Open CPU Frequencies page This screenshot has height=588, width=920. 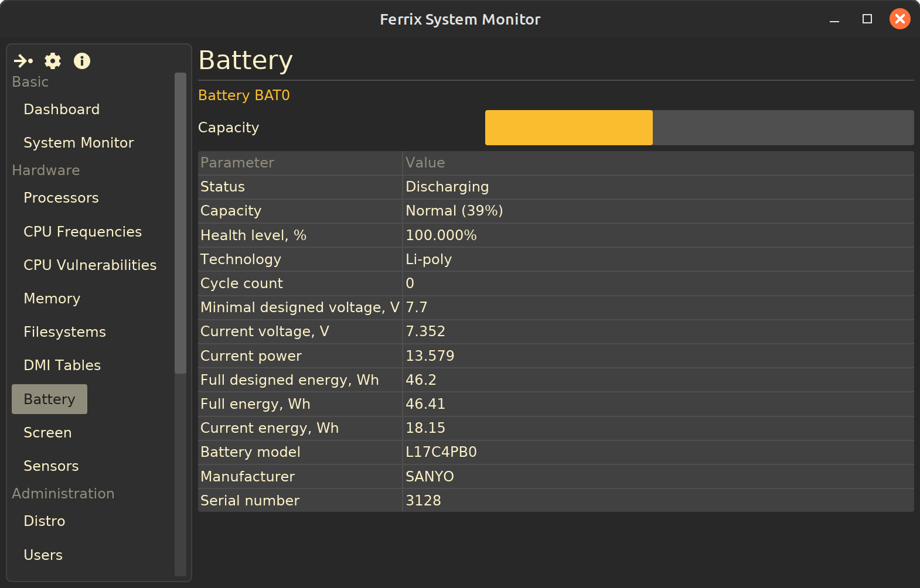[83, 232]
